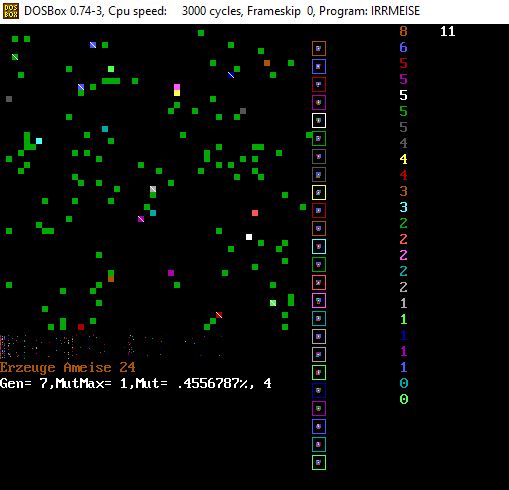
Task: Click the blue score number 6
Action: (x=403, y=47)
